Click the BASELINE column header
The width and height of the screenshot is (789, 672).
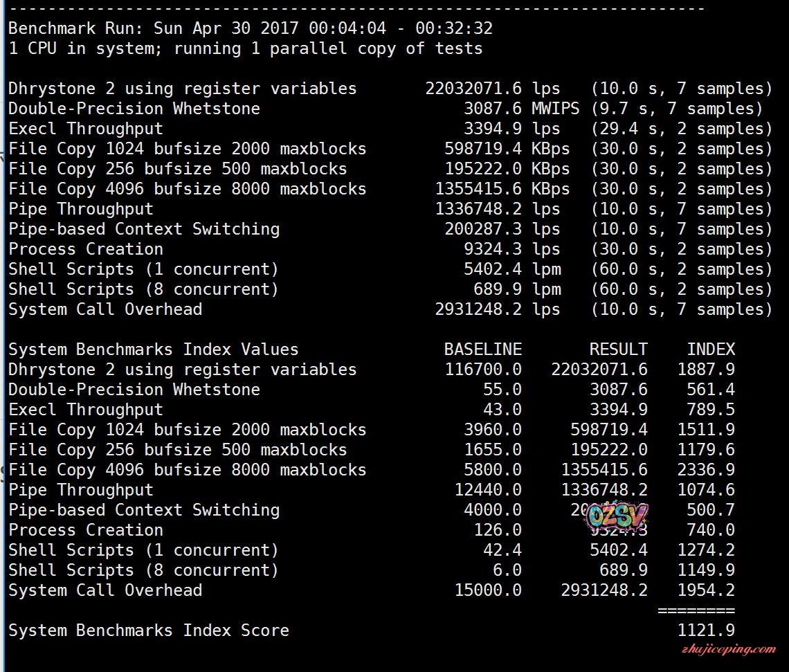pyautogui.click(x=482, y=349)
